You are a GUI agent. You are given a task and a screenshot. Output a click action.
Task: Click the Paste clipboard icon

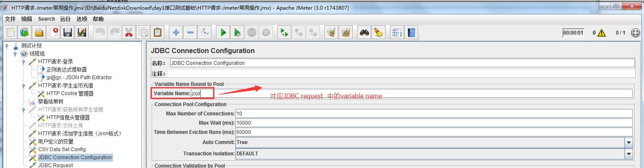(157, 32)
